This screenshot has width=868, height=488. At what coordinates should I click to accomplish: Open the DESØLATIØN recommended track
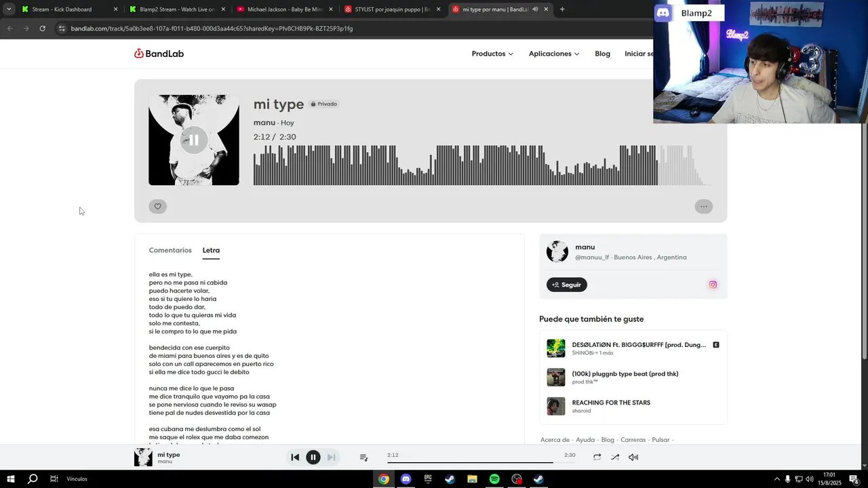pyautogui.click(x=639, y=345)
